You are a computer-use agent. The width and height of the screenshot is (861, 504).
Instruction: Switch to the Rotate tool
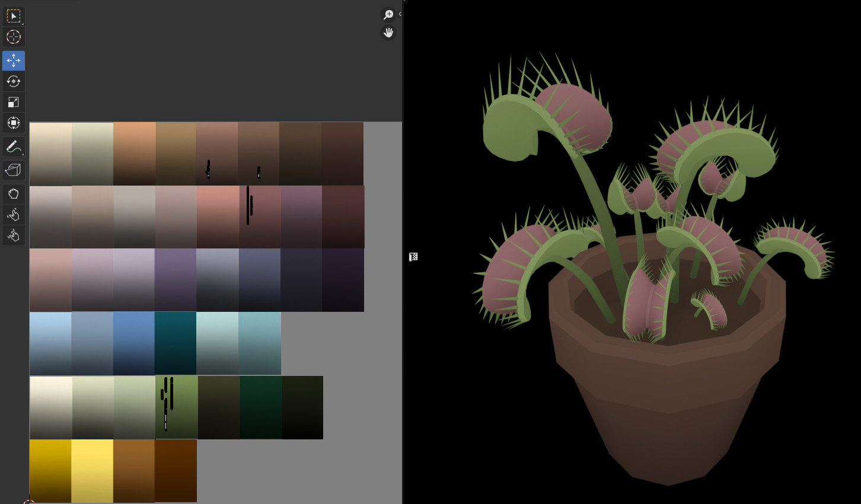click(13, 81)
